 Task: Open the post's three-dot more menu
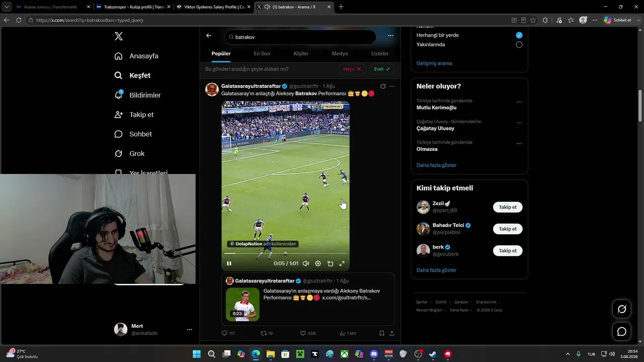coord(392,86)
